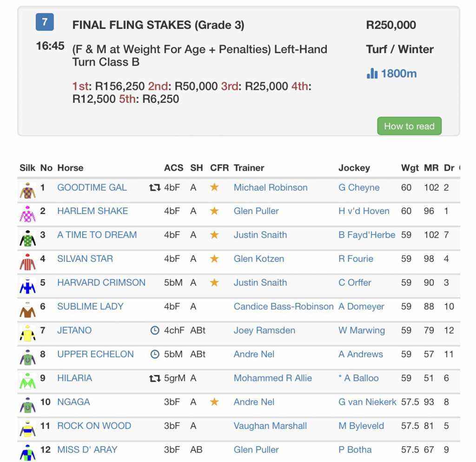This screenshot has height=462, width=476.
Task: Click the gold star for A TIME TO DREAM
Action: [x=214, y=235]
